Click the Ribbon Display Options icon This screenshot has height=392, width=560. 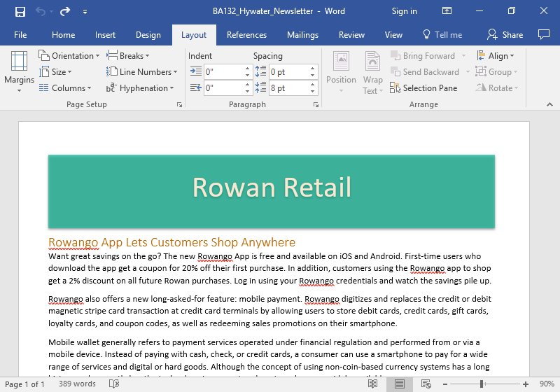click(x=447, y=11)
